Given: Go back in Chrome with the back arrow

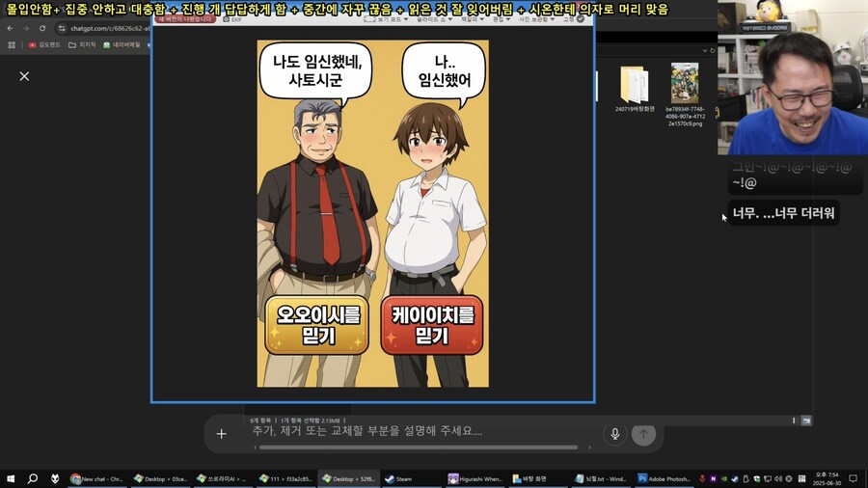Looking at the screenshot, I should (10, 28).
